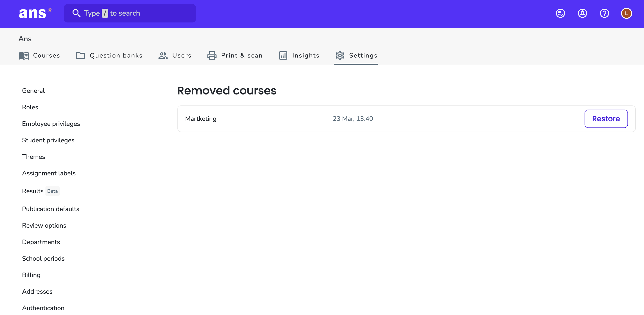This screenshot has width=644, height=315.
Task: Open Themes settings
Action: (x=34, y=157)
